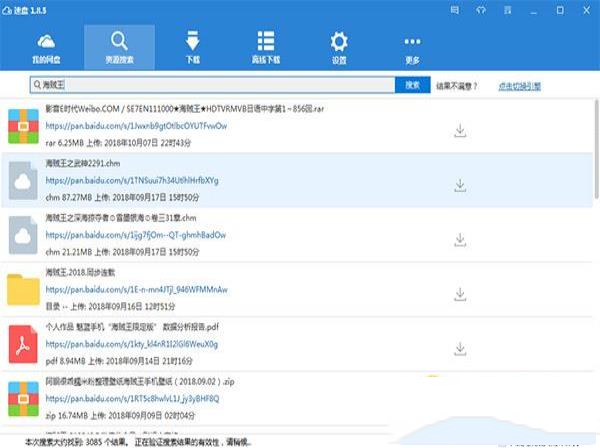Download the 856话 rar file

(460, 130)
